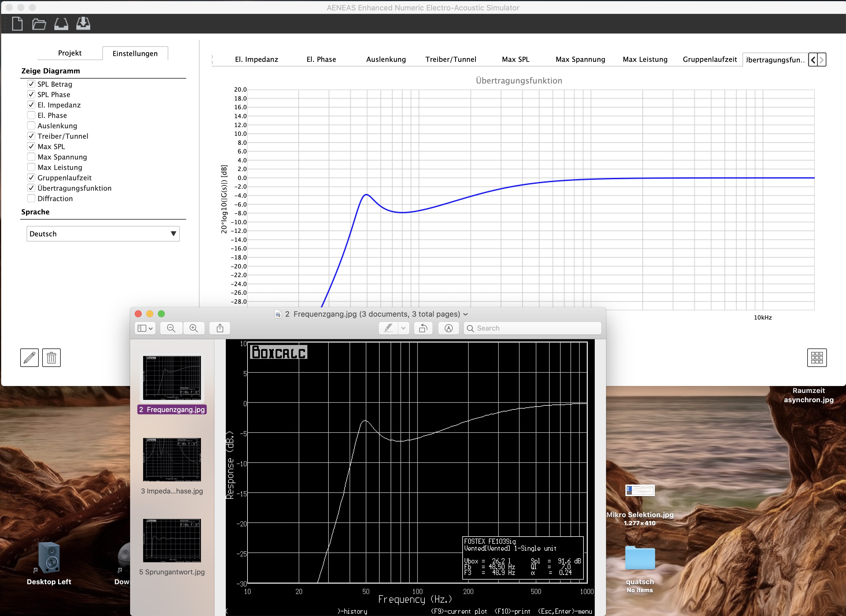Toggle the SPL Phase checkbox

click(x=31, y=94)
